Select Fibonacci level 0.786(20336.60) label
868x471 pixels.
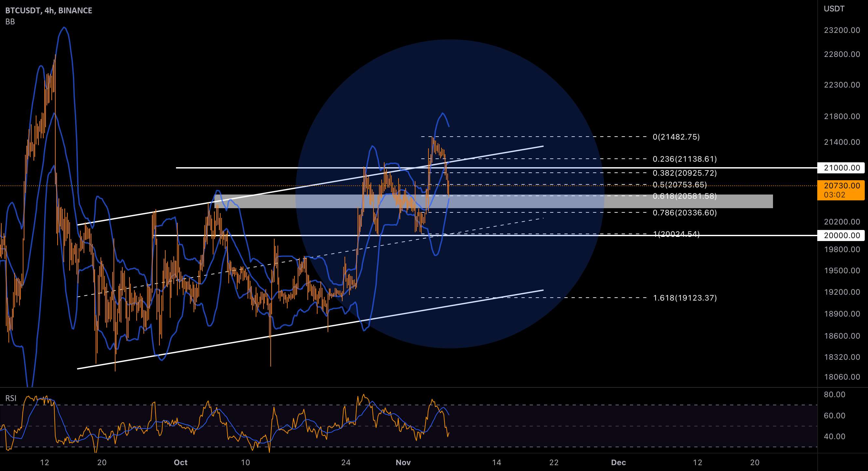685,213
